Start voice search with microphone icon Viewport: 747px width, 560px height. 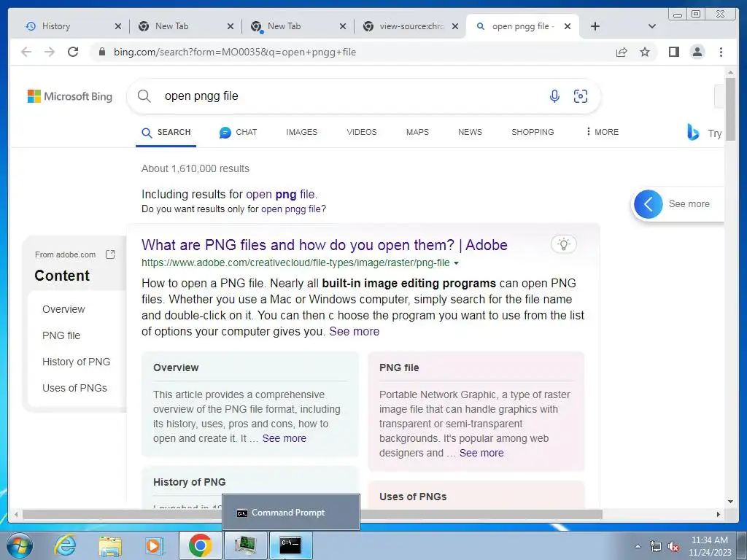pyautogui.click(x=554, y=96)
